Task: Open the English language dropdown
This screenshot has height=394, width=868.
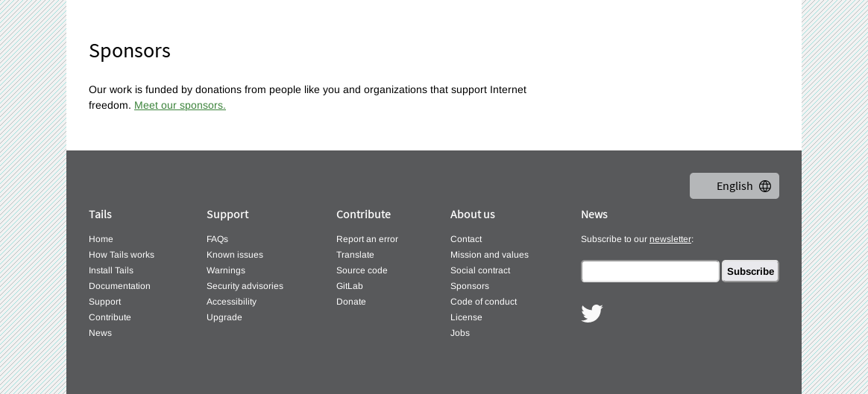Action: tap(734, 185)
